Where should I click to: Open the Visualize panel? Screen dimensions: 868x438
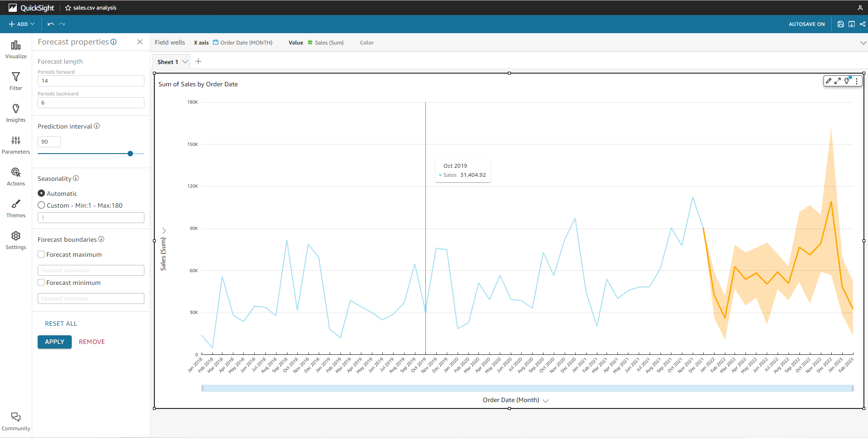[16, 50]
